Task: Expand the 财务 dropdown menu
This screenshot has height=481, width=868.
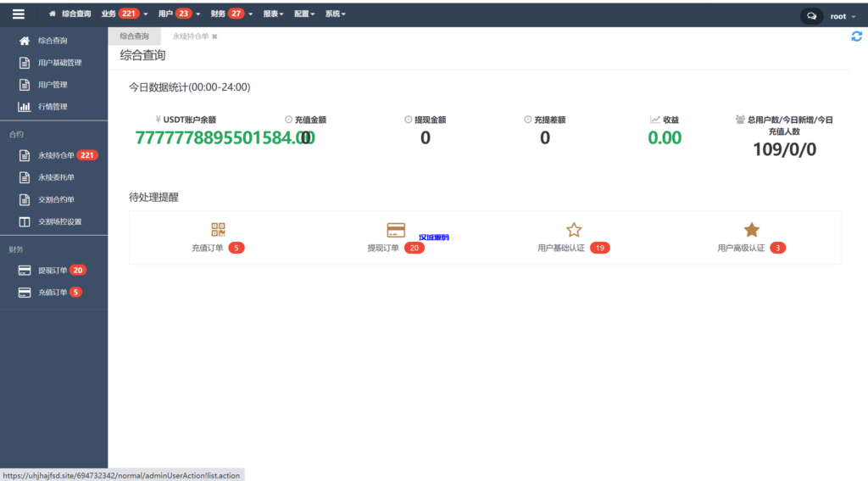Action: click(233, 14)
